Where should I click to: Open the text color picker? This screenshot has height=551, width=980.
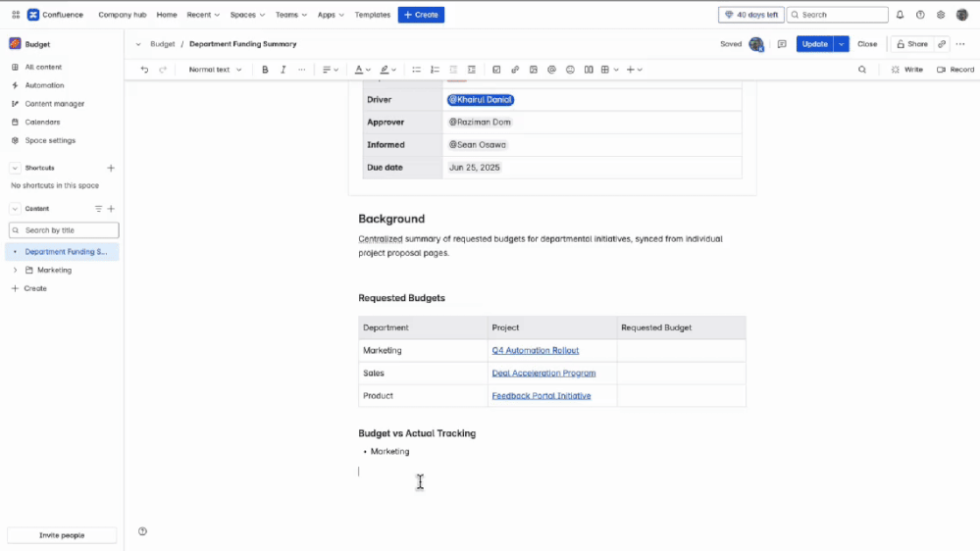[x=363, y=70]
